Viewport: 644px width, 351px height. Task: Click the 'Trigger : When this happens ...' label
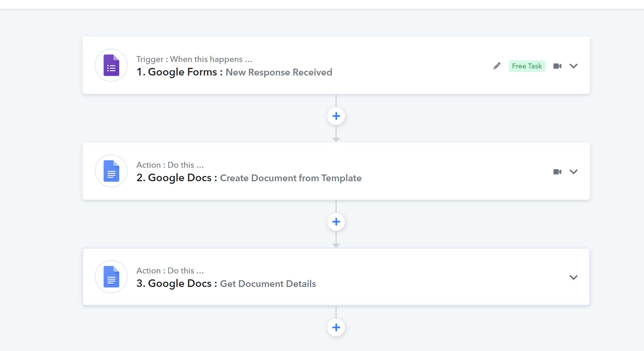tap(194, 59)
